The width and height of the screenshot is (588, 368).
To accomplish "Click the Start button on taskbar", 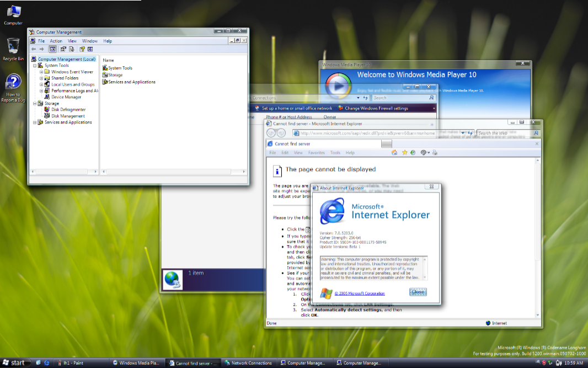I will [x=13, y=363].
